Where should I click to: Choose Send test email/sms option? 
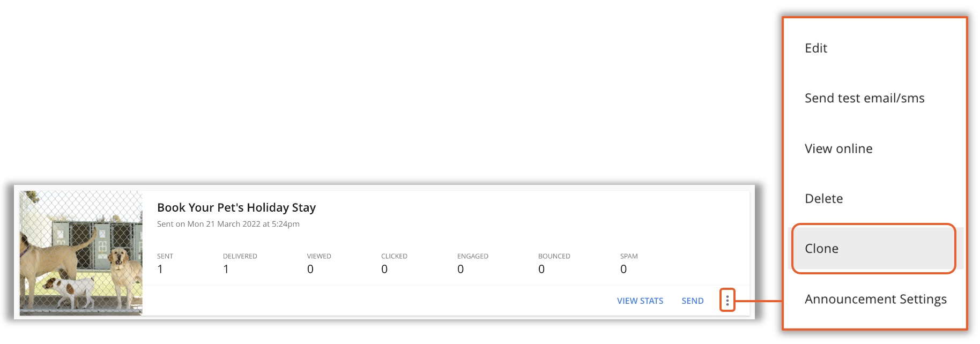click(864, 98)
